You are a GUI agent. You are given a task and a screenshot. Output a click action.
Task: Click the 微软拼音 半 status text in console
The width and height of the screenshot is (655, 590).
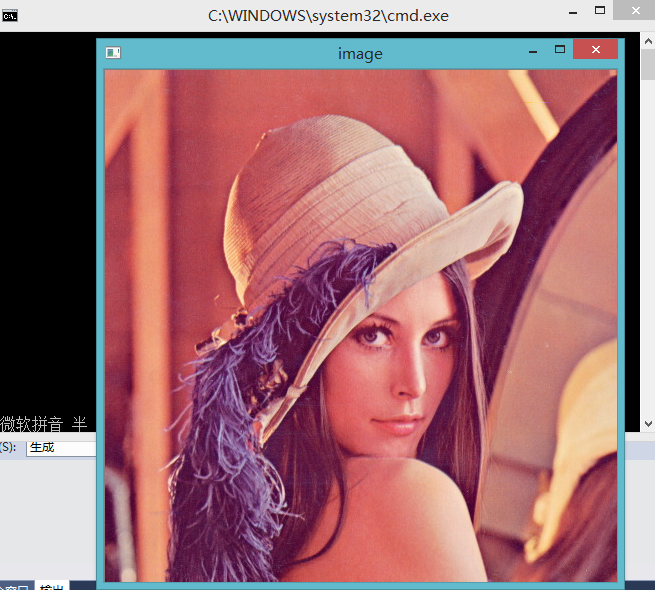tap(43, 424)
